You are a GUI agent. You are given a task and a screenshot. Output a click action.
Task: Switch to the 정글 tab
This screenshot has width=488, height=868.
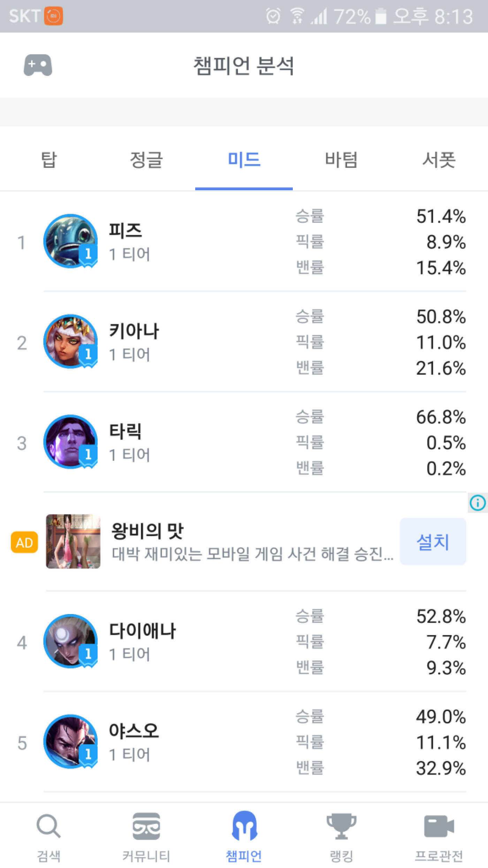tap(146, 160)
